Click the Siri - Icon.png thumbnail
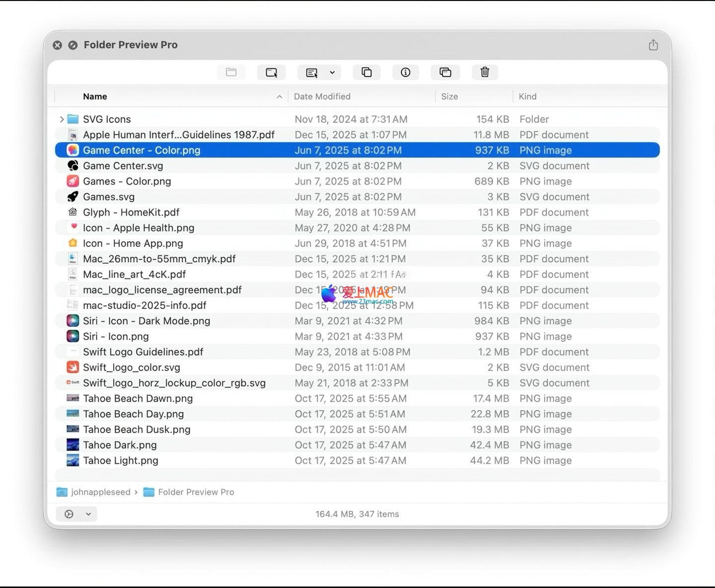The image size is (715, 588). pyautogui.click(x=73, y=336)
